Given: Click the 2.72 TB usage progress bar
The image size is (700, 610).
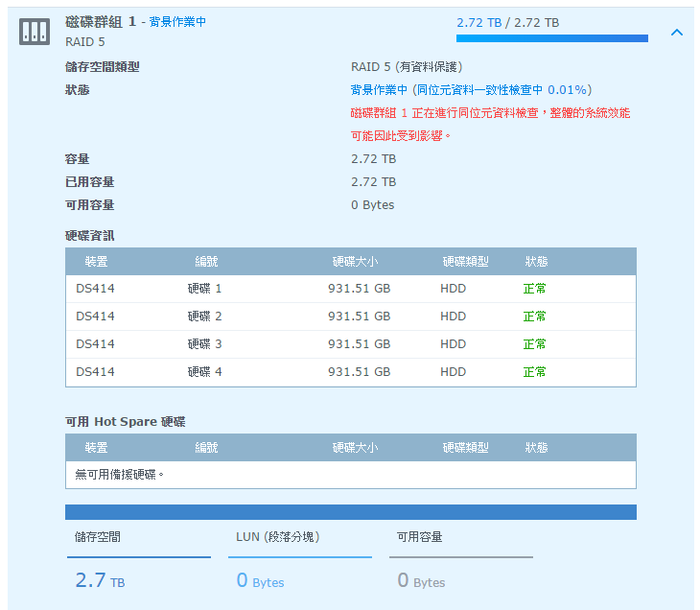Looking at the screenshot, I should click(551, 38).
